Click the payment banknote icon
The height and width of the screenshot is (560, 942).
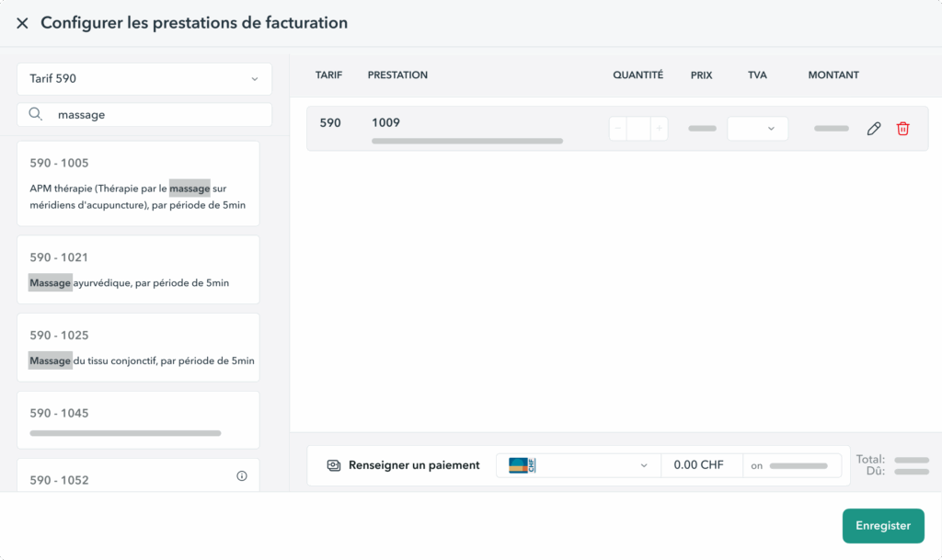click(x=333, y=465)
